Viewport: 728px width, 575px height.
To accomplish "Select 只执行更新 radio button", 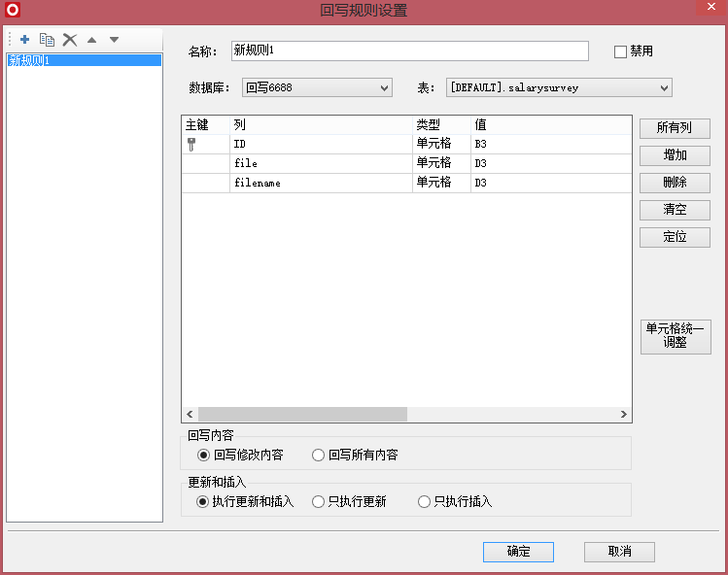I will click(318, 502).
